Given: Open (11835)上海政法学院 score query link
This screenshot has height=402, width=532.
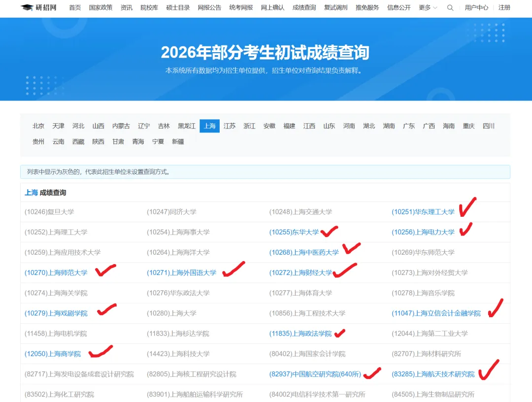Looking at the screenshot, I should pos(300,334).
